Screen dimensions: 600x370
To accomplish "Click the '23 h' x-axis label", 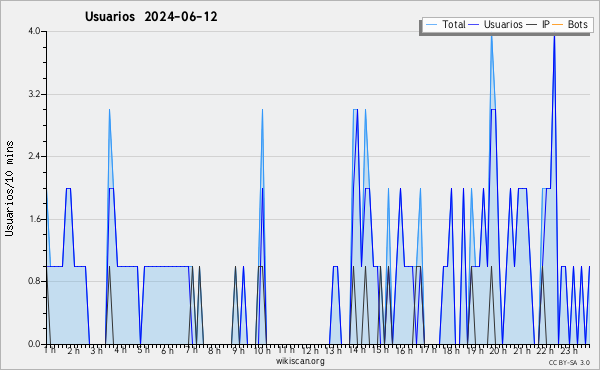I will pos(569,350).
